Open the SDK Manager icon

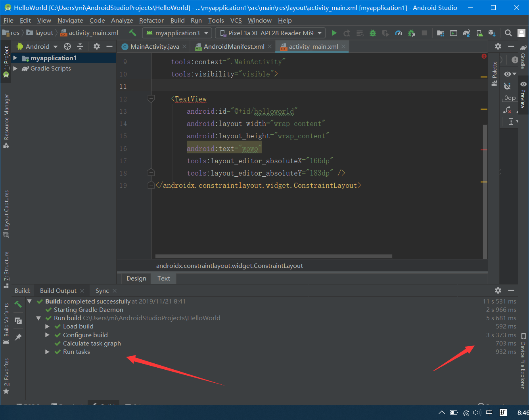pos(492,33)
